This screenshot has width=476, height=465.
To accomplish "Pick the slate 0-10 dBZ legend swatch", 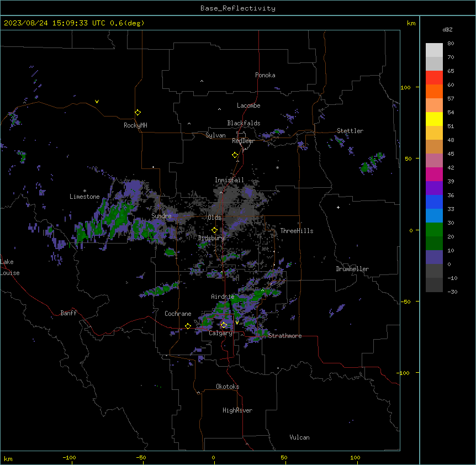I will [434, 257].
